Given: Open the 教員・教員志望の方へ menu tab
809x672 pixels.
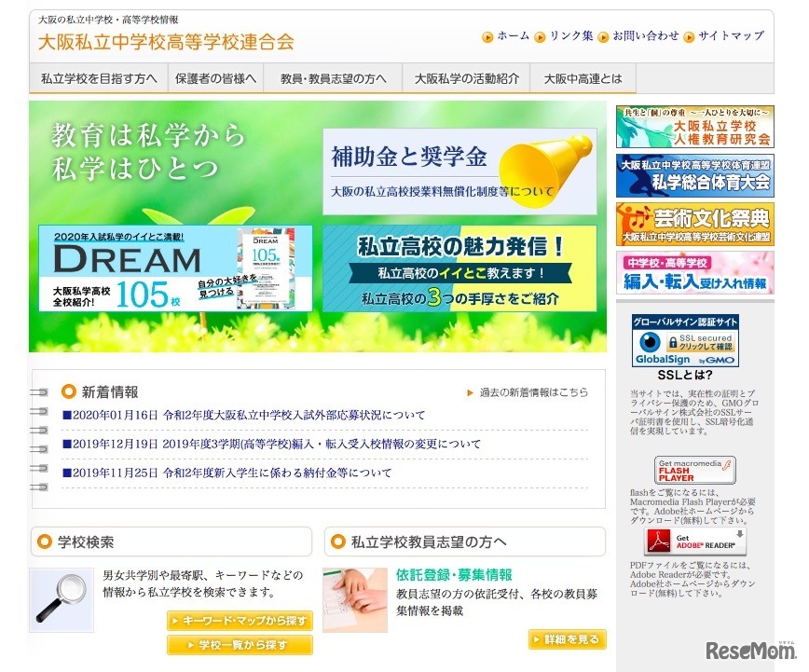Looking at the screenshot, I should (333, 78).
